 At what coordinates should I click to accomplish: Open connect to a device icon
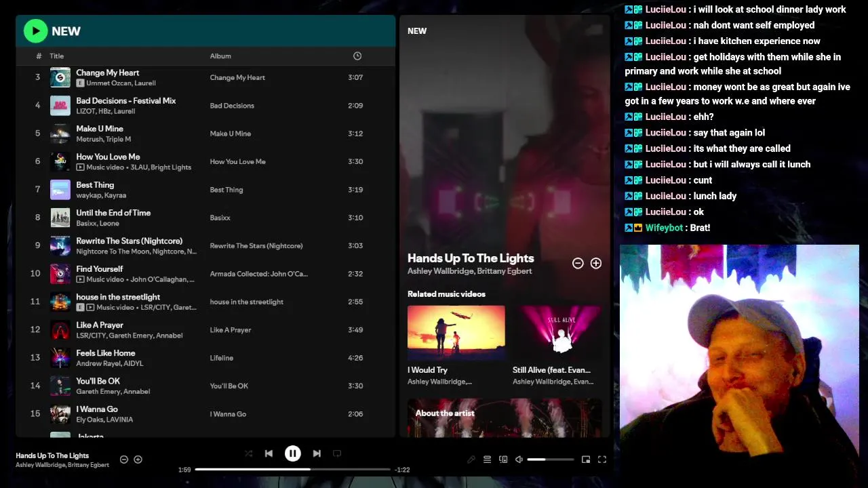[503, 460]
